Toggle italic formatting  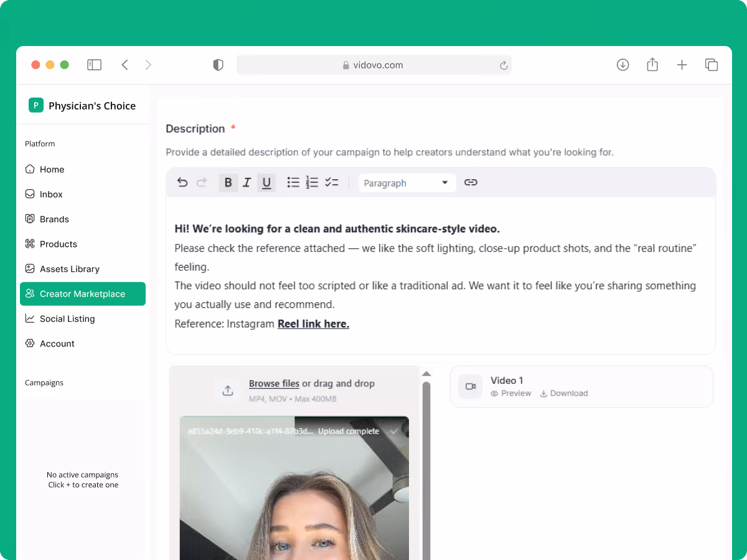pos(247,182)
